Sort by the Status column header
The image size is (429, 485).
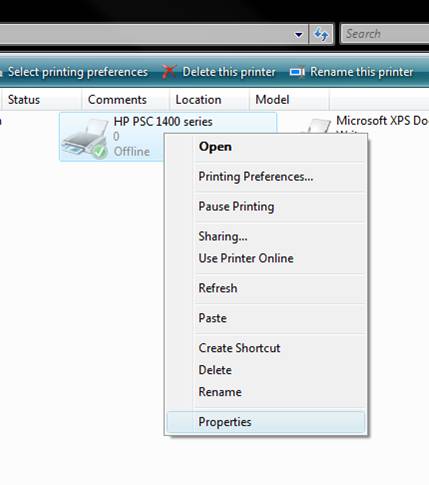(41, 100)
